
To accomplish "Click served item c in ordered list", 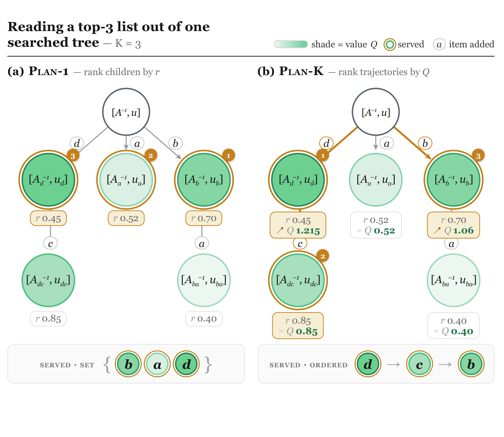I will click(419, 364).
